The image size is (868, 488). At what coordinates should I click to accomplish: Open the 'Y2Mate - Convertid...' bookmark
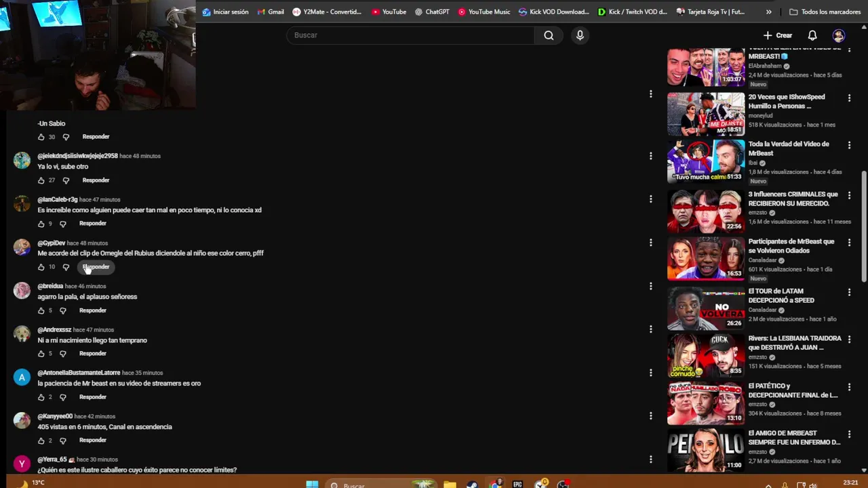327,12
